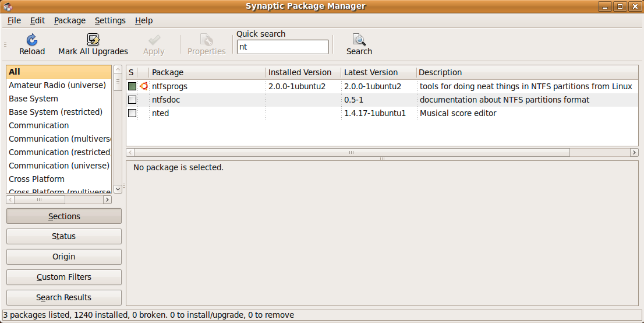Screen dimensions: 644x323
Task: Open the Edit menu
Action: 37,20
